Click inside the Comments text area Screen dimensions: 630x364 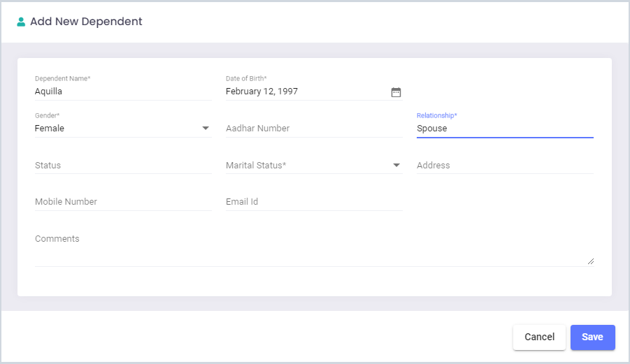[314, 249]
